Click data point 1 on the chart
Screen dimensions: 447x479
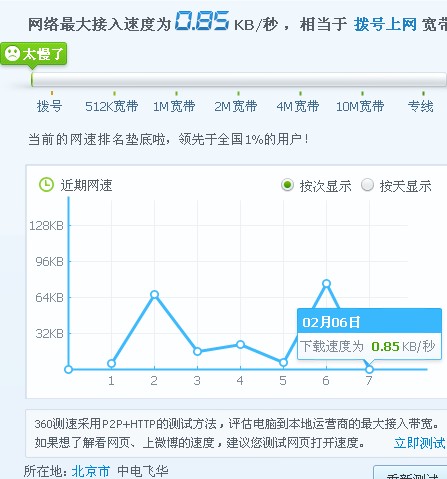(112, 363)
